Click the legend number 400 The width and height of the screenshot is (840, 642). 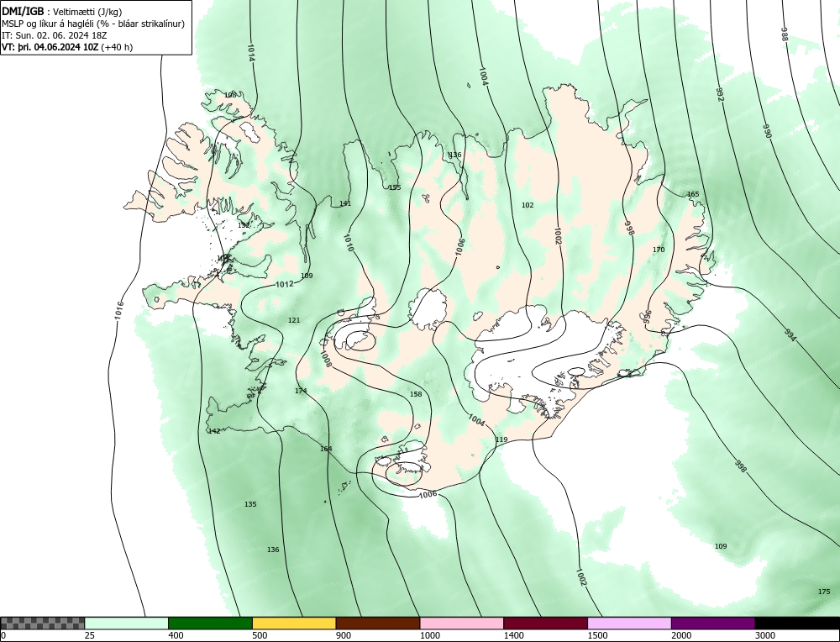tap(176, 635)
